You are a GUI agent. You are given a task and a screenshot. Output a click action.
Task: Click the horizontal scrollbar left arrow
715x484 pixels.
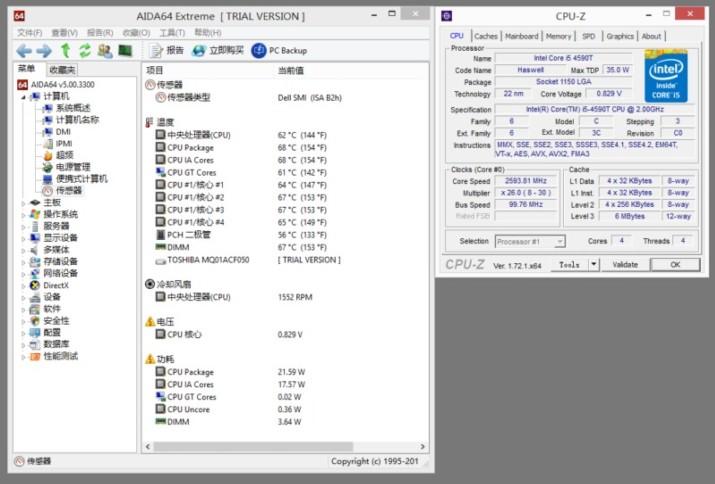[148, 447]
